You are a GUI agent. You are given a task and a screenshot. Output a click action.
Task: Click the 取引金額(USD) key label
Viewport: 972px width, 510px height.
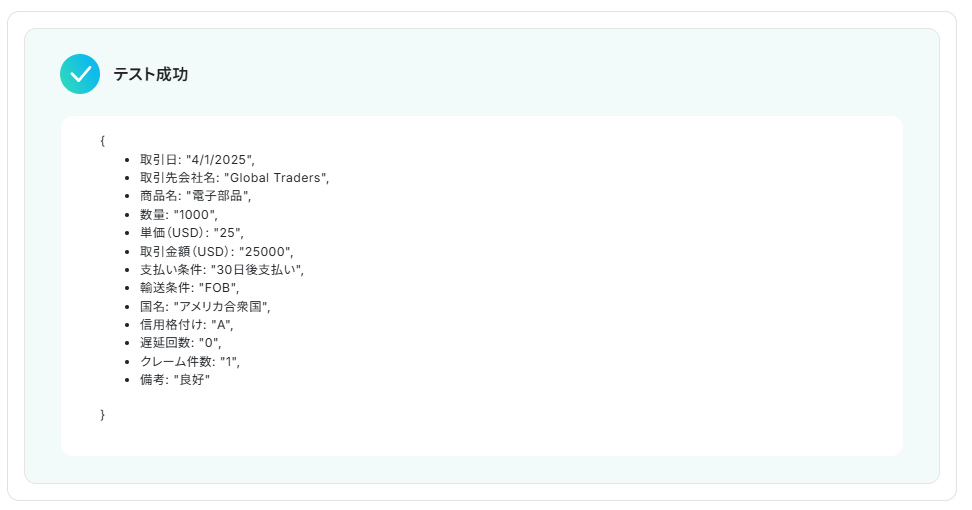tap(187, 251)
